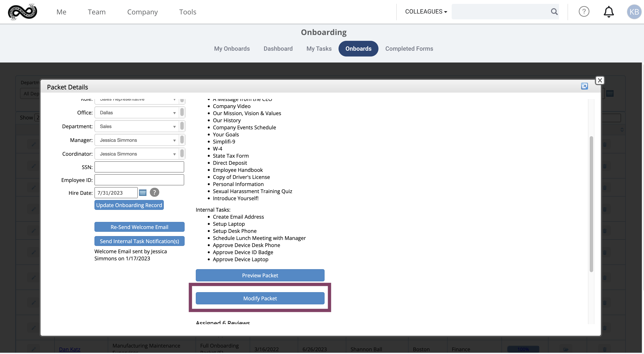This screenshot has height=354, width=644.
Task: Click Modify Packet button
Action: tap(260, 298)
